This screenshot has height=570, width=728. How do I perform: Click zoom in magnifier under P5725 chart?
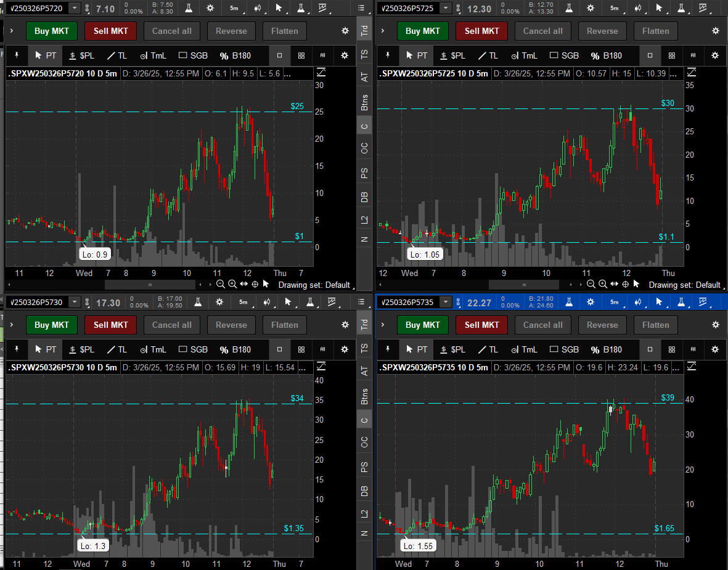click(x=603, y=284)
